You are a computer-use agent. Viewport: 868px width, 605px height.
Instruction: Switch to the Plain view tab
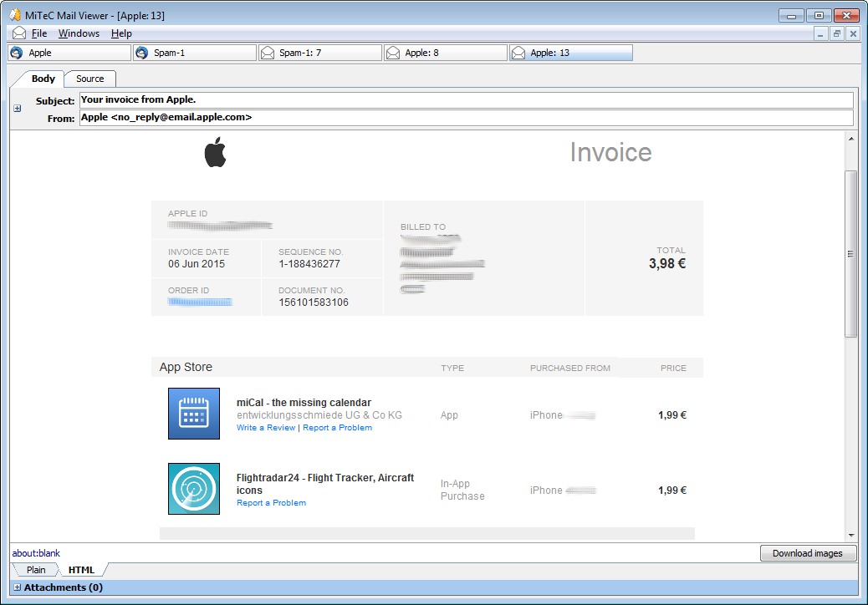tap(36, 570)
